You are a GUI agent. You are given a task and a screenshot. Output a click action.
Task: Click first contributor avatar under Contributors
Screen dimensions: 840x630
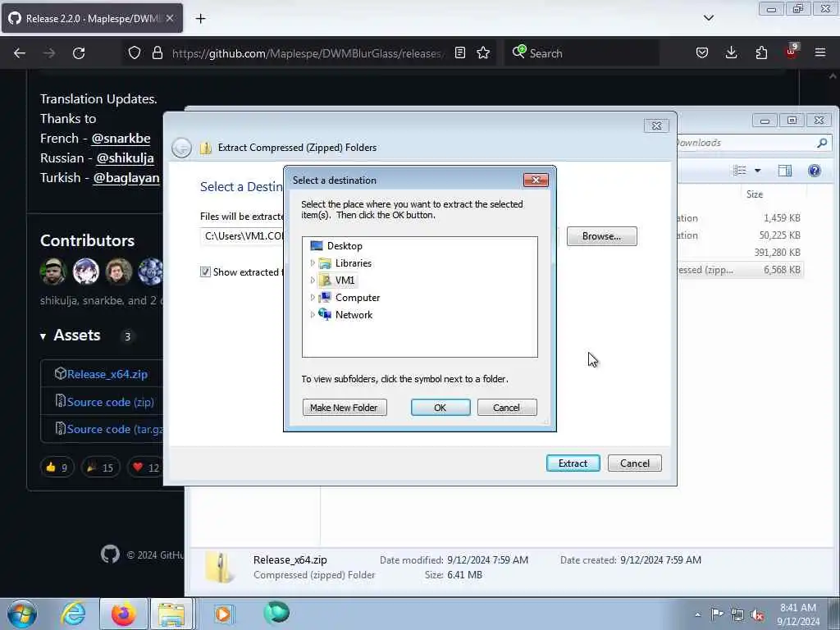click(x=52, y=271)
